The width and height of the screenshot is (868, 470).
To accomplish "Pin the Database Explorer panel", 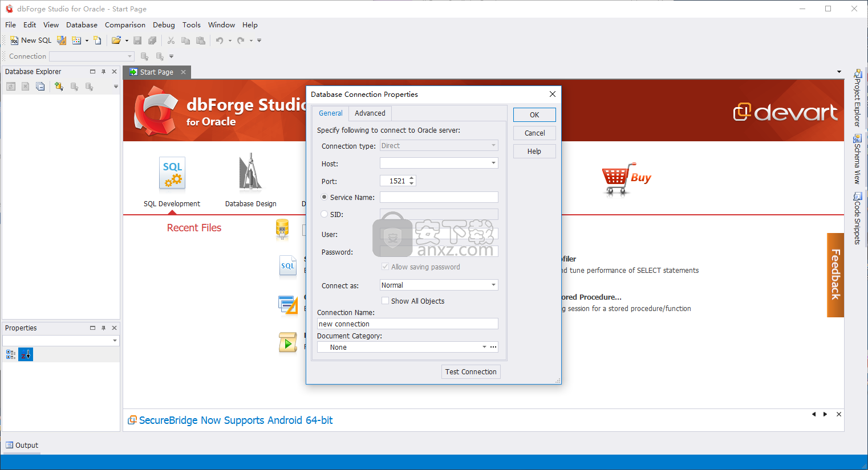I will pyautogui.click(x=103, y=72).
